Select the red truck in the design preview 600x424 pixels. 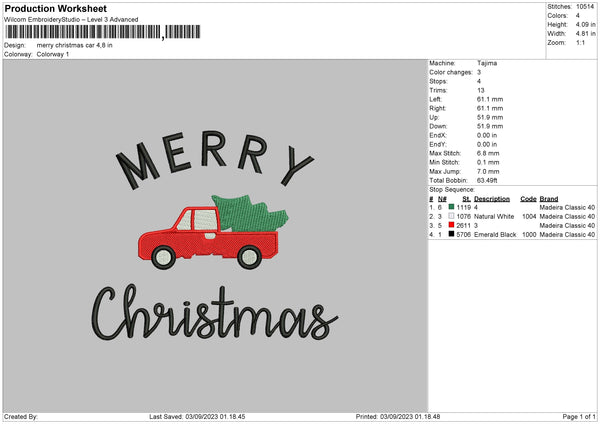click(208, 238)
